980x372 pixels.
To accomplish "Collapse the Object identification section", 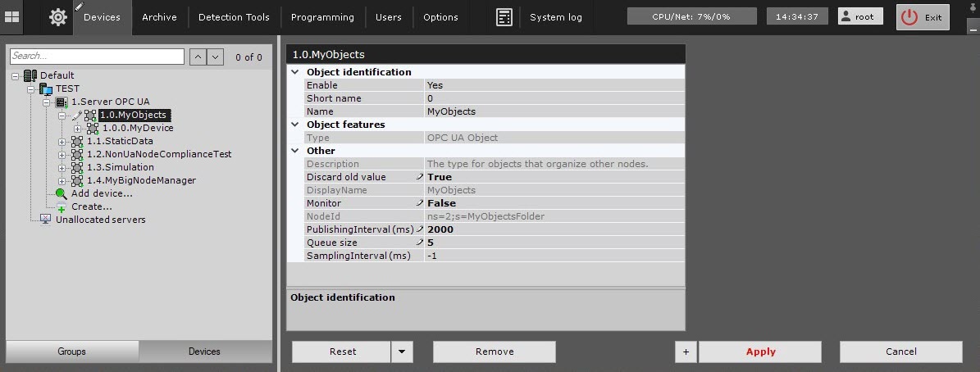I will [295, 72].
